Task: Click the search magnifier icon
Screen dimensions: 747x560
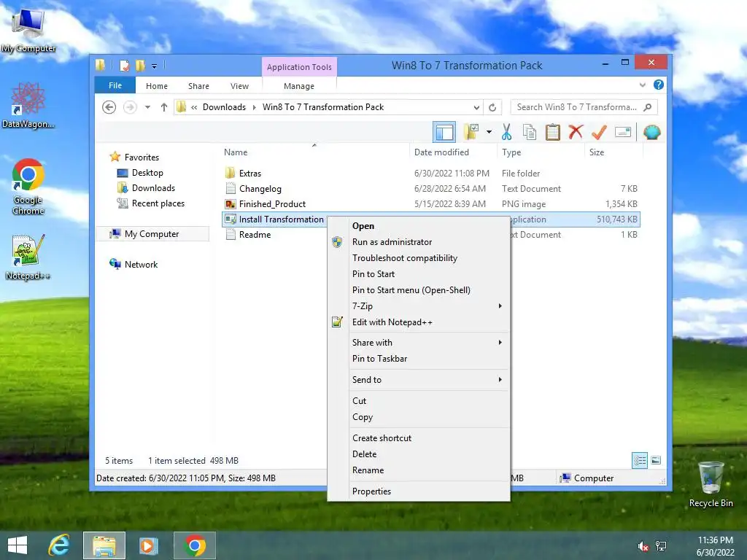Action: click(x=648, y=107)
